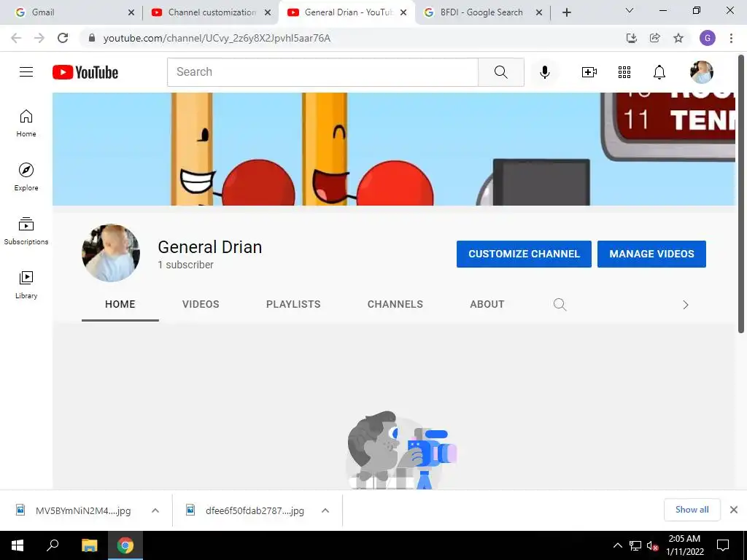Open the PLAYLISTS channel tab

pos(293,304)
